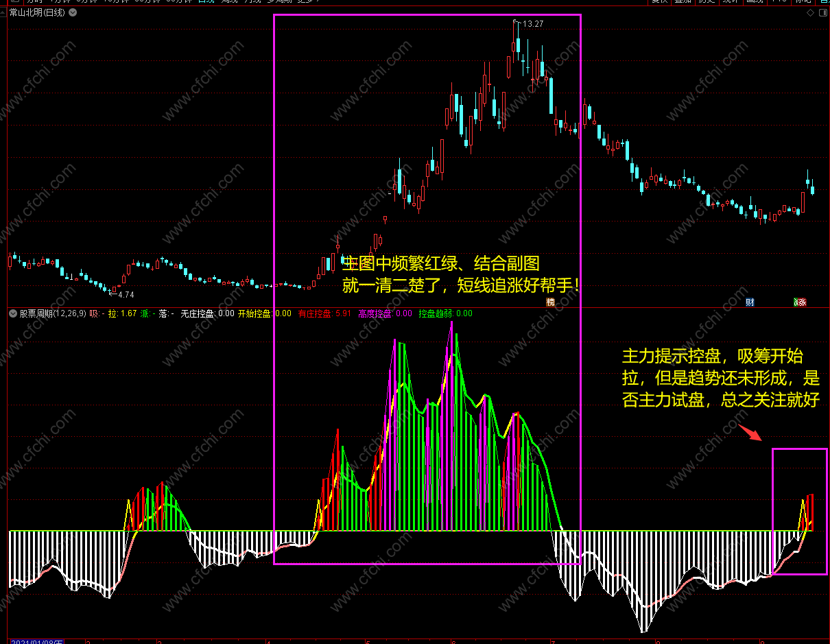
Task: Expand the 股票周期 indicator dropdown arrow
Action: coord(13,313)
